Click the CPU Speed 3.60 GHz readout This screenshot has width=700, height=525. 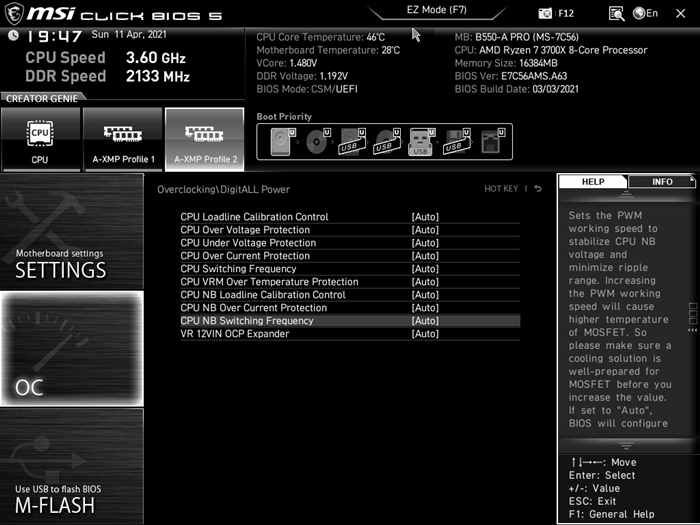click(105, 58)
